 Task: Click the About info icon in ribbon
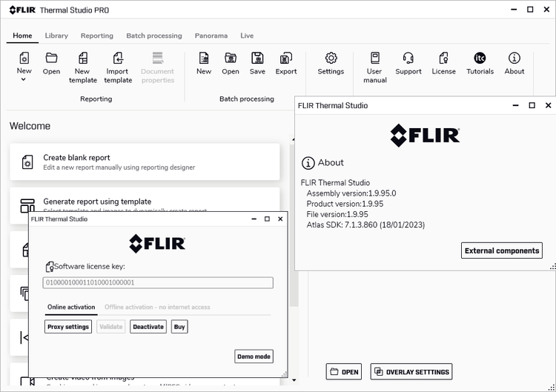514,58
